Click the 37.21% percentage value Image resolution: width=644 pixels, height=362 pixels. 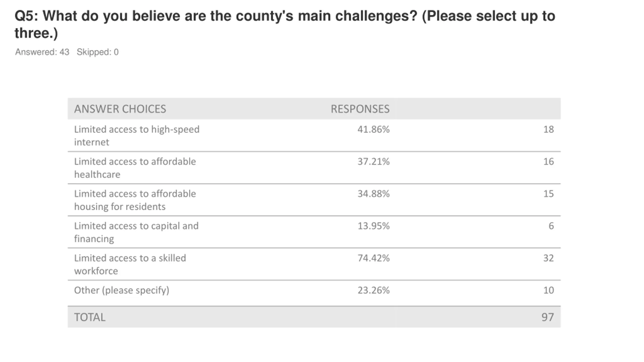tap(374, 161)
